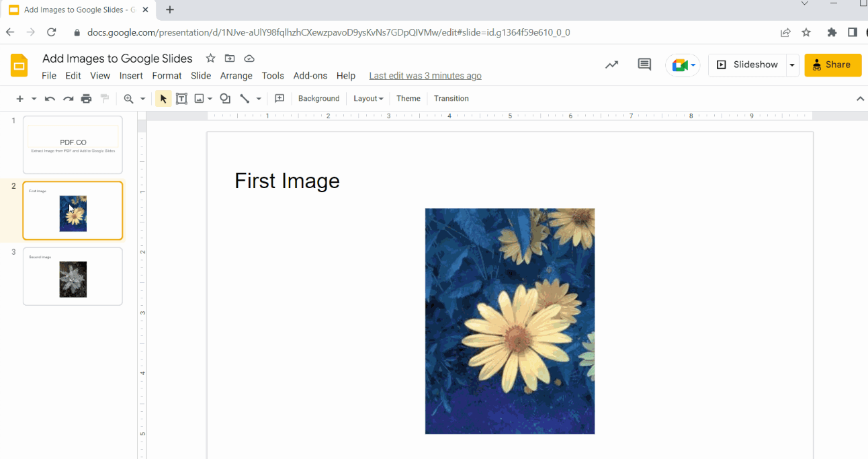
Task: Click the Background button
Action: (x=319, y=99)
